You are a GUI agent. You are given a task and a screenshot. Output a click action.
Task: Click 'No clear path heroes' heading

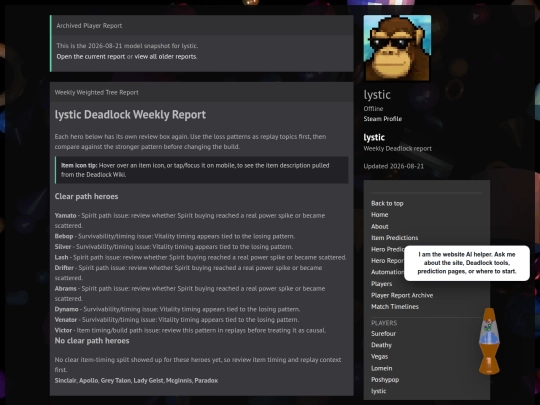point(92,341)
